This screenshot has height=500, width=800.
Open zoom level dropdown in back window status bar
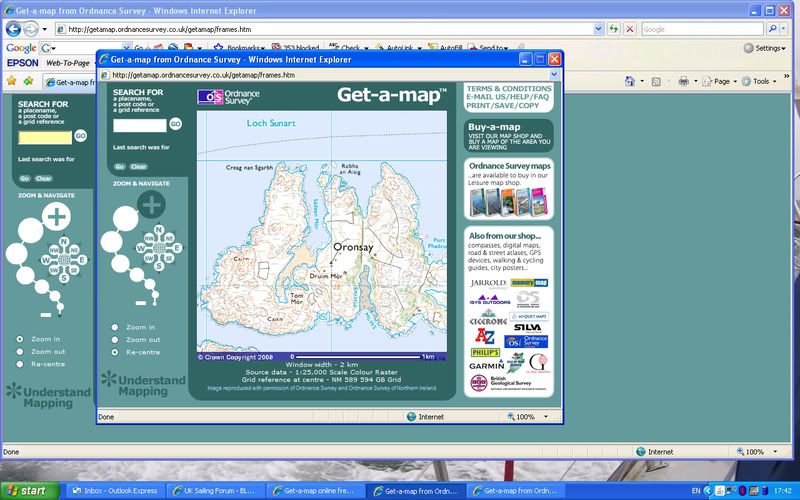(x=774, y=452)
